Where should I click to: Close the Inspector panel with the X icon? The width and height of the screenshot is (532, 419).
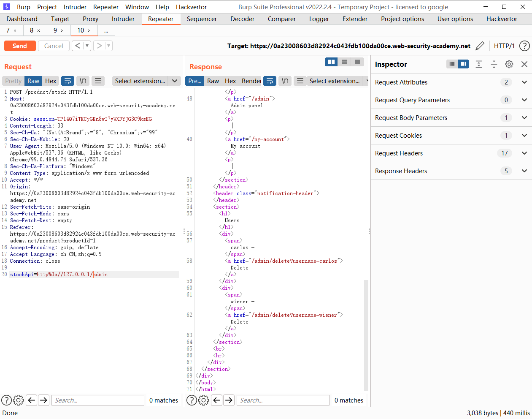524,64
